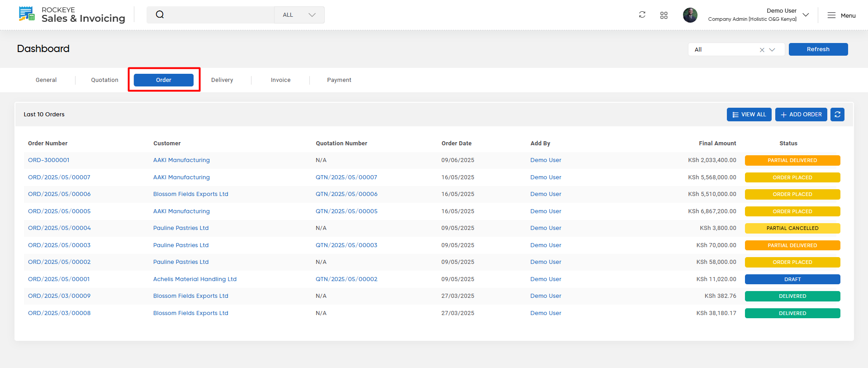Click the DRAFT status badge
This screenshot has height=368, width=868.
792,279
